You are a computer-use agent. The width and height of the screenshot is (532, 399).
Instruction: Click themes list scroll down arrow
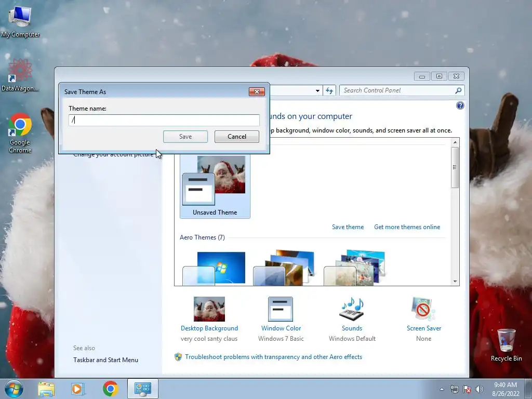click(455, 282)
